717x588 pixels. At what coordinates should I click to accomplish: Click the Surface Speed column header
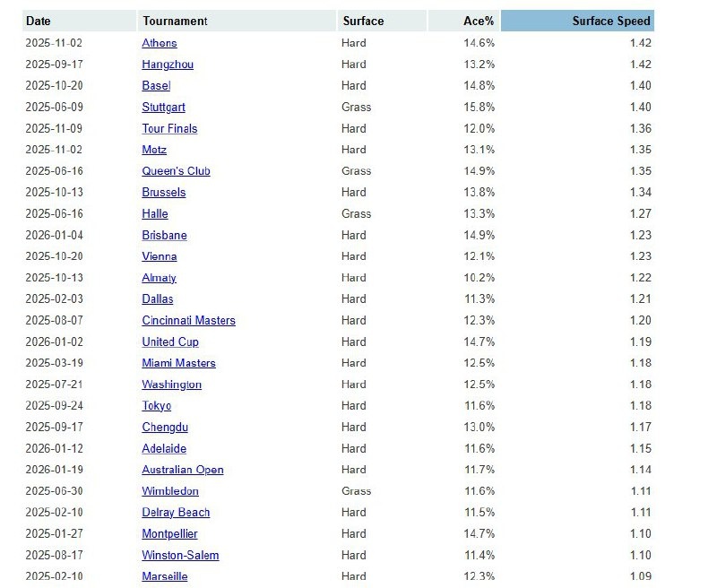pos(611,21)
